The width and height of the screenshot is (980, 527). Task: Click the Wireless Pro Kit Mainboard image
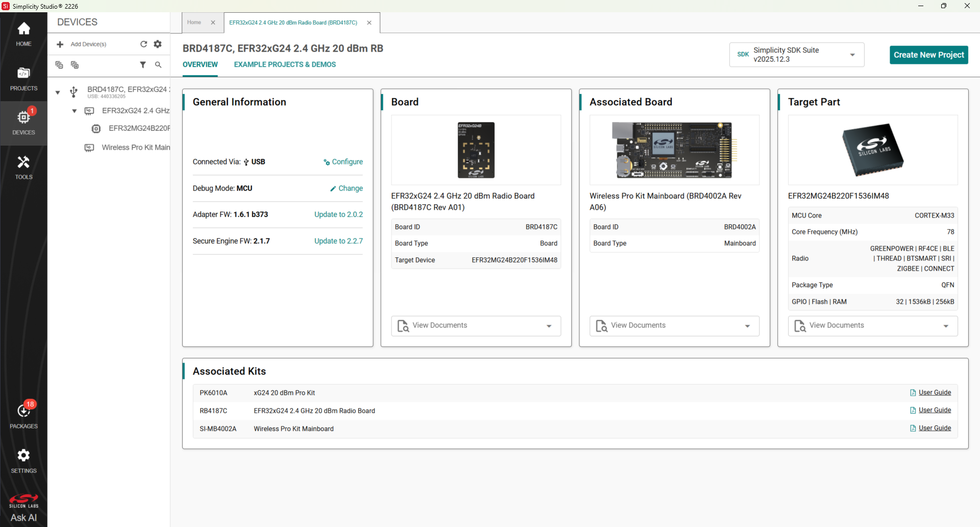click(674, 150)
